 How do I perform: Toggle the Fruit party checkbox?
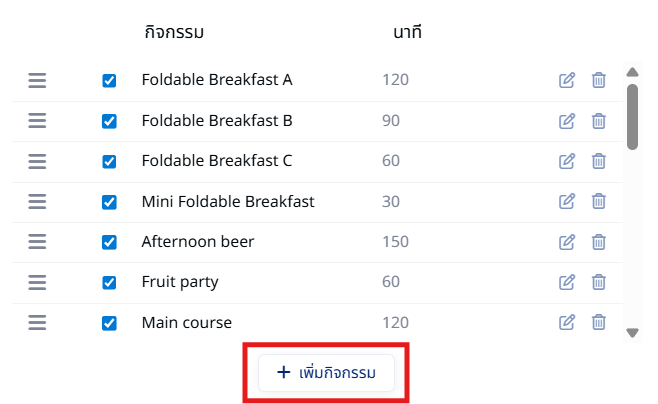pos(109,282)
